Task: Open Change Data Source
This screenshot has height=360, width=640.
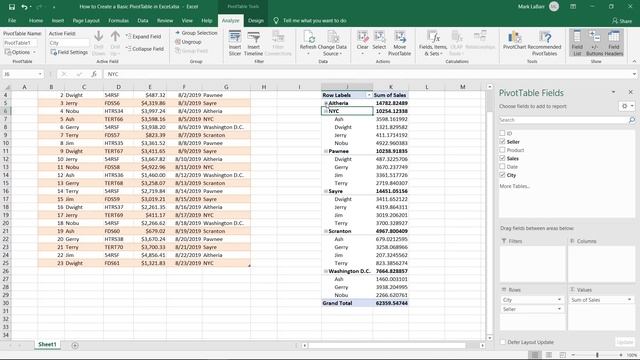Action: point(332,43)
